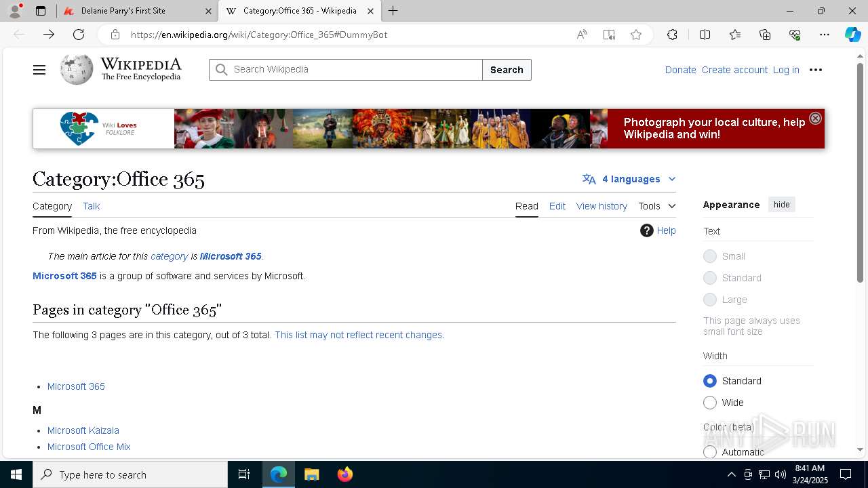Open the Help question mark icon

tap(646, 230)
